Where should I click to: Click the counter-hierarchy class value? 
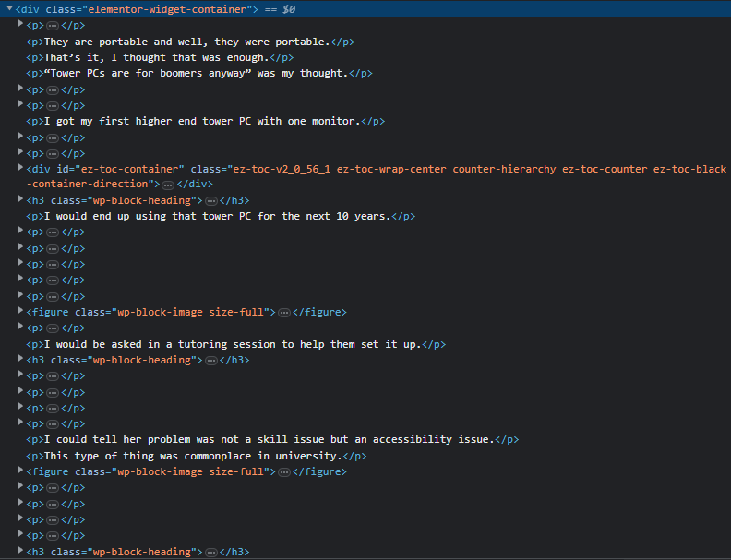[504, 169]
